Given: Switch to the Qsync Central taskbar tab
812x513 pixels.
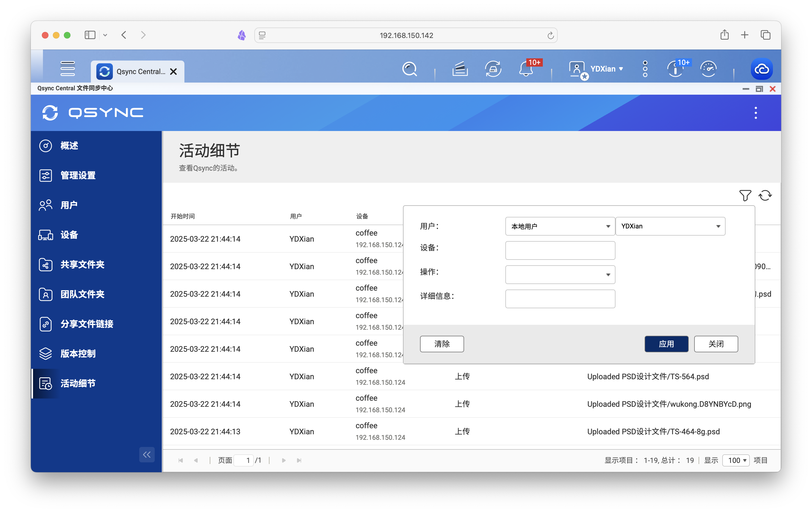Looking at the screenshot, I should [137, 72].
